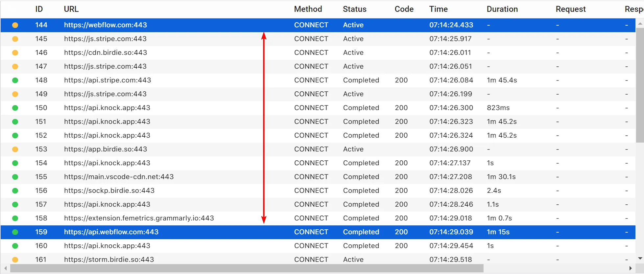Select URL https://storm.birdie.so:443
The height and width of the screenshot is (274, 644).
(109, 260)
